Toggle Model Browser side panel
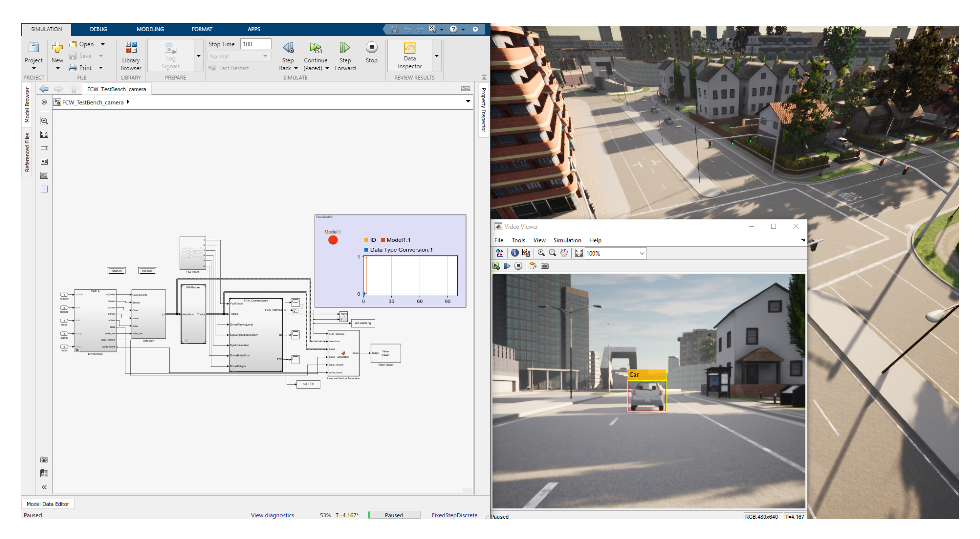980x539 pixels. (x=27, y=105)
